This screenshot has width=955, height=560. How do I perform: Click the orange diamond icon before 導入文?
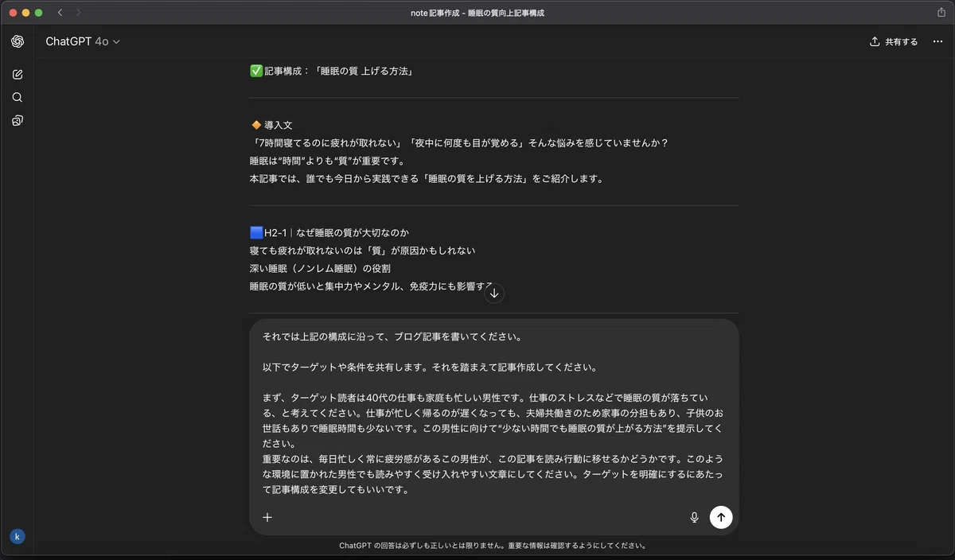256,125
